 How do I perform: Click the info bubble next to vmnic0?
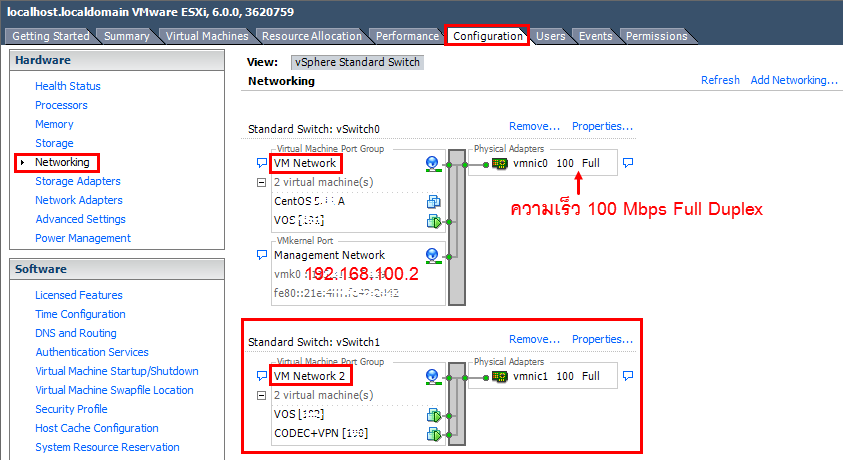click(x=628, y=162)
